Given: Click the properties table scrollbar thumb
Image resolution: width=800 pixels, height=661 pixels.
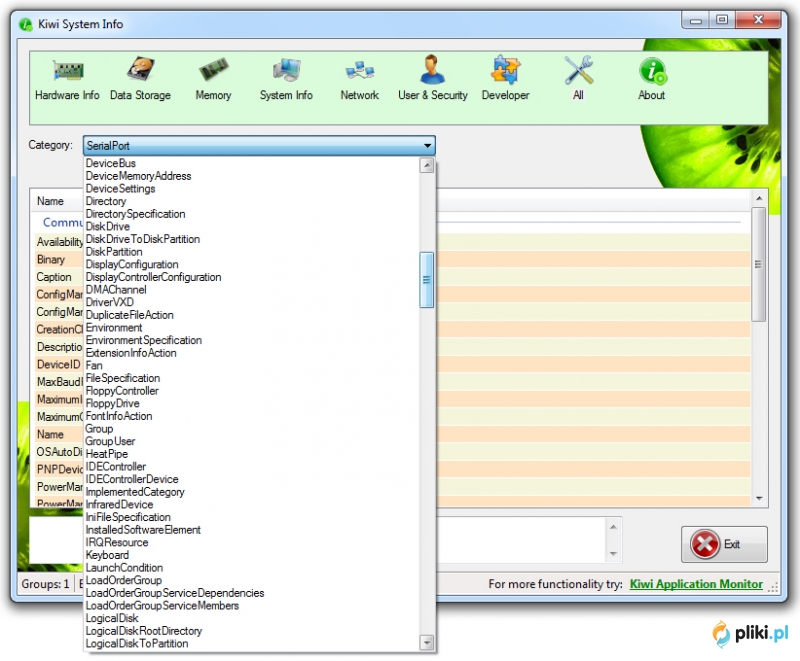Looking at the screenshot, I should point(759,264).
